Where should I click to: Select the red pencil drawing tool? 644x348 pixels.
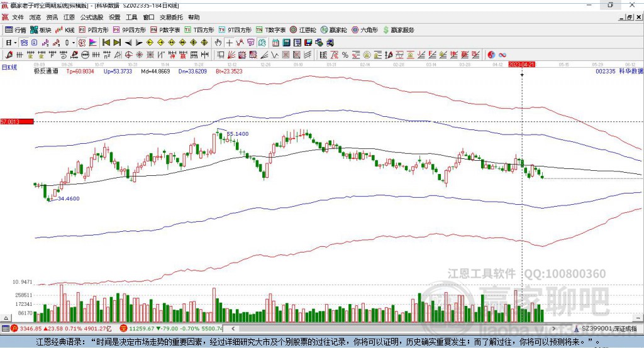click(x=9, y=55)
